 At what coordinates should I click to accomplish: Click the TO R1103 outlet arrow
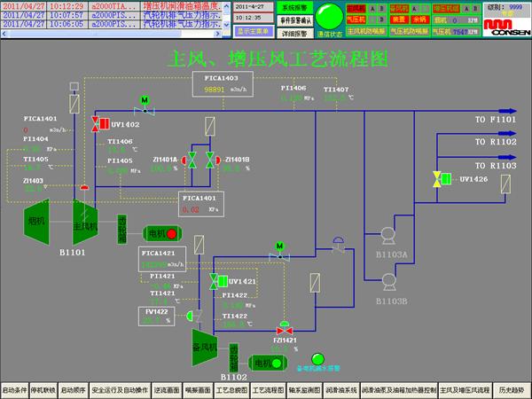click(x=507, y=157)
